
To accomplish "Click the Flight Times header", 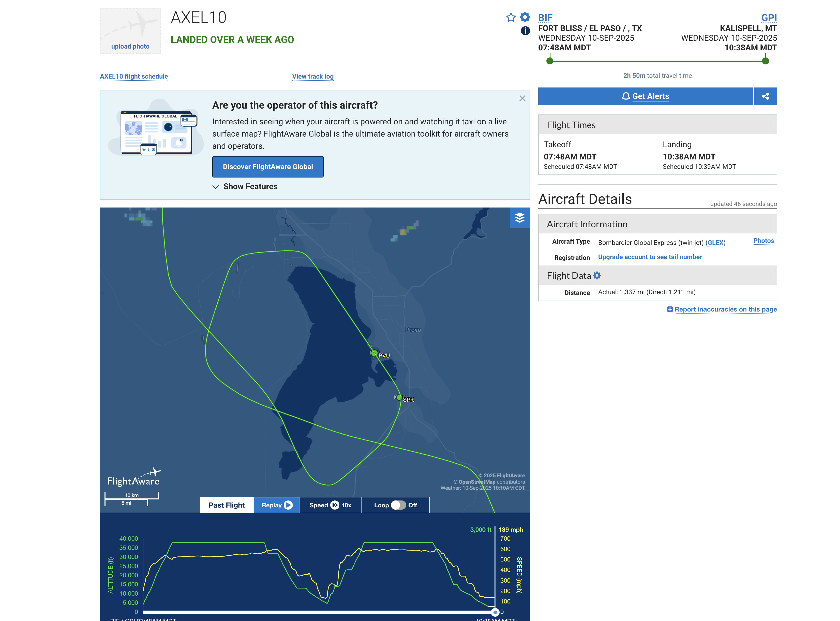I will point(657,125).
